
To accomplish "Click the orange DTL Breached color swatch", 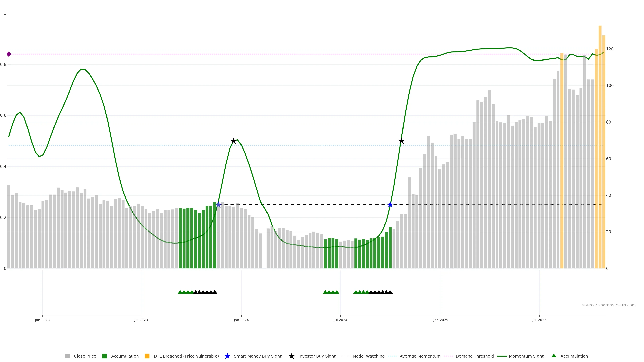I will [147, 356].
